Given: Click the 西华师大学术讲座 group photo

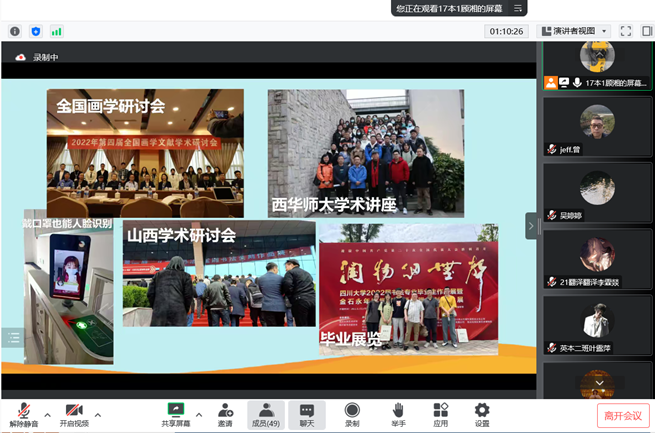Looking at the screenshot, I should [366, 153].
